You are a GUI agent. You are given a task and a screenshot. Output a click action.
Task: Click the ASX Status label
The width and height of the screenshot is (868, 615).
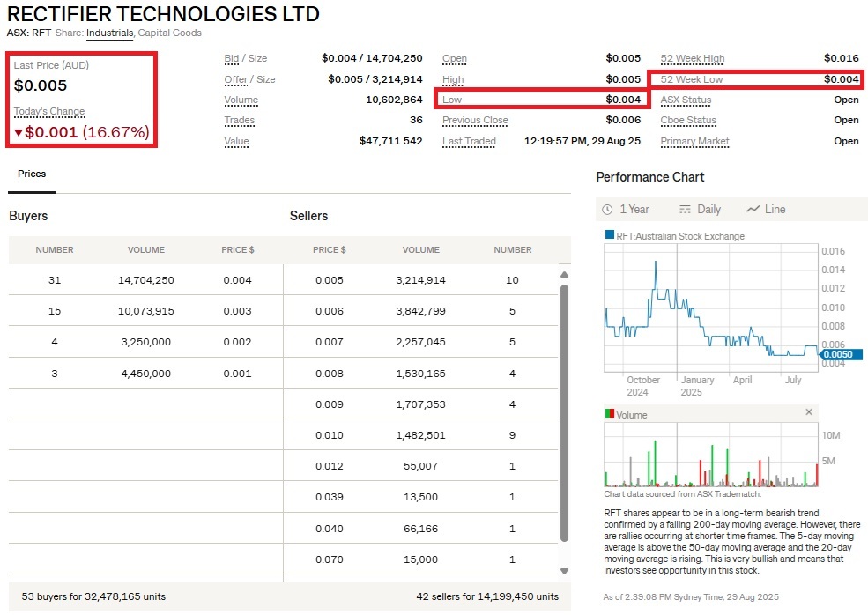686,100
